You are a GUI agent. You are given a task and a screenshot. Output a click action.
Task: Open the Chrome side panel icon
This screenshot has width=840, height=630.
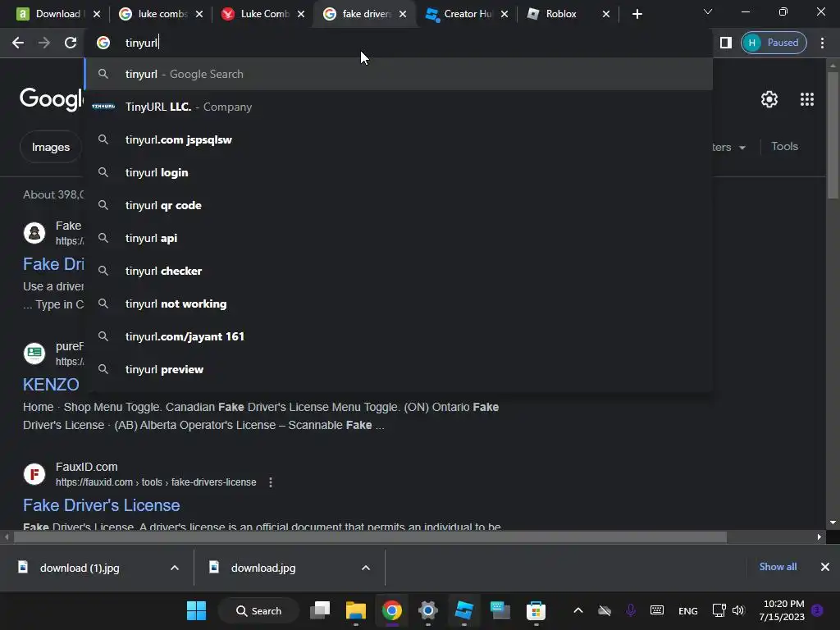pos(726,43)
